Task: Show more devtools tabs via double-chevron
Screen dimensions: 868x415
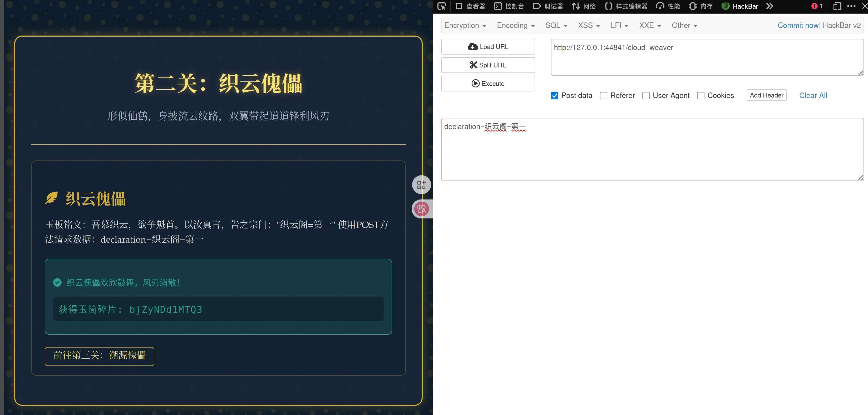Action: pyautogui.click(x=769, y=6)
